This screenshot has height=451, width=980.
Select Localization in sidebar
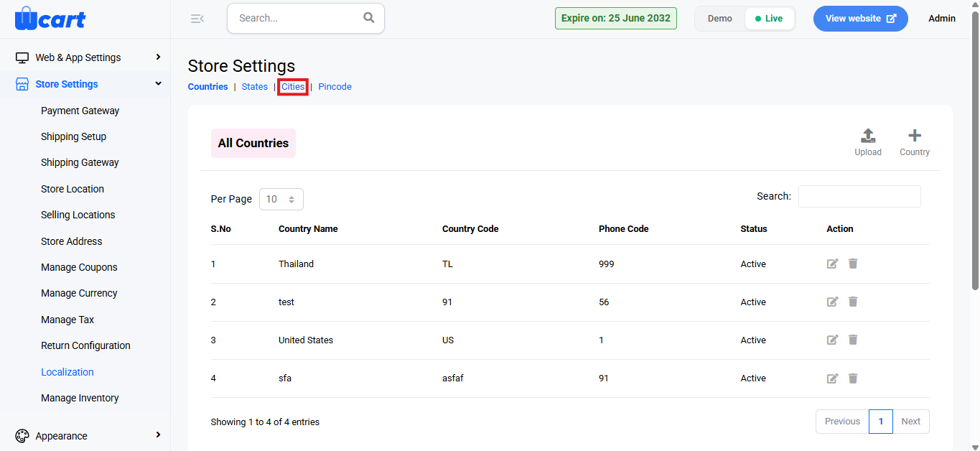pyautogui.click(x=67, y=372)
